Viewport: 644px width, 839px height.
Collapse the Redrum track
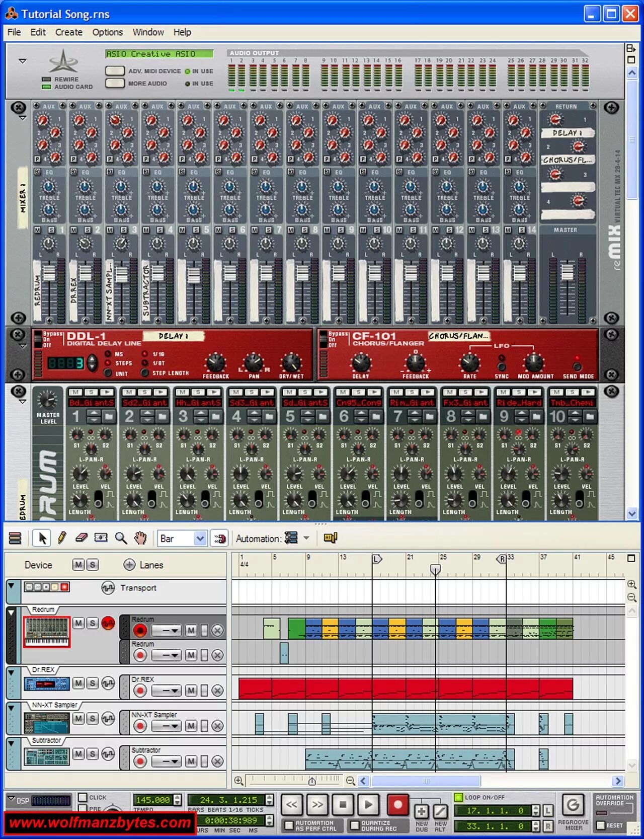(11, 613)
